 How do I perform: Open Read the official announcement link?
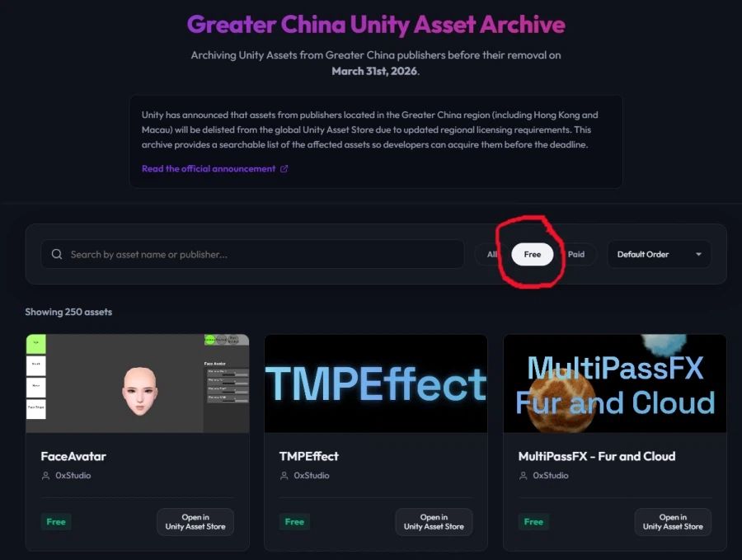(209, 168)
